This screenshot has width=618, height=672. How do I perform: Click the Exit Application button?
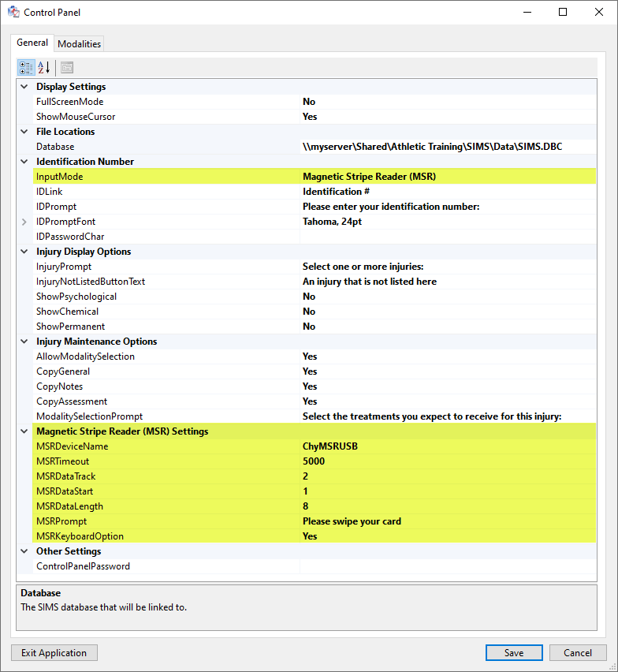point(54,653)
